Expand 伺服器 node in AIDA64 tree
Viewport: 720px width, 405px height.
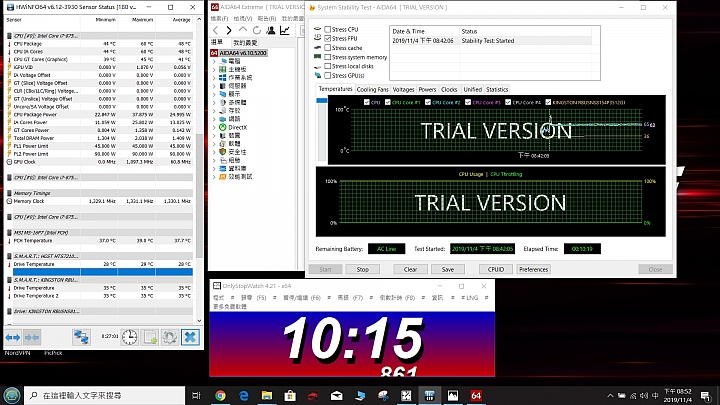click(214, 86)
